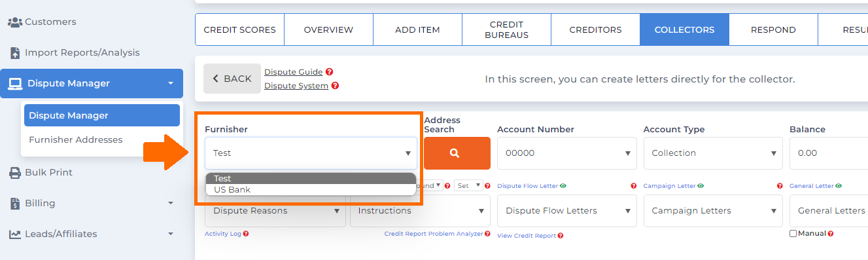
Task: Open the Instructions dropdown
Action: click(x=420, y=211)
